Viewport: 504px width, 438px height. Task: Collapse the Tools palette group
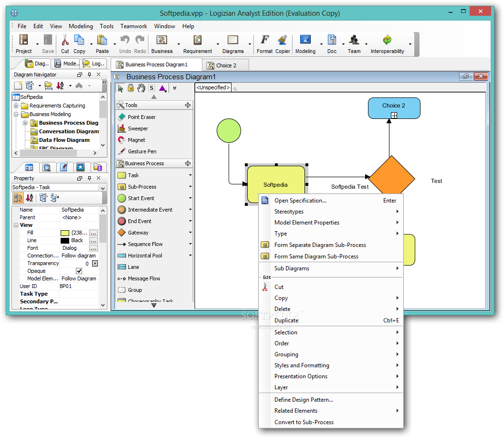188,105
